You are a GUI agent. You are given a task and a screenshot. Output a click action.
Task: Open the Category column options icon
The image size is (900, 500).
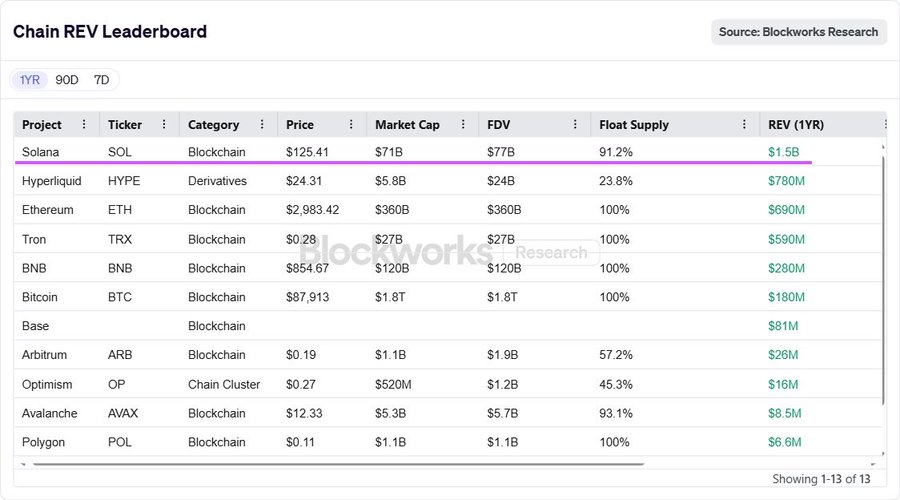(262, 125)
